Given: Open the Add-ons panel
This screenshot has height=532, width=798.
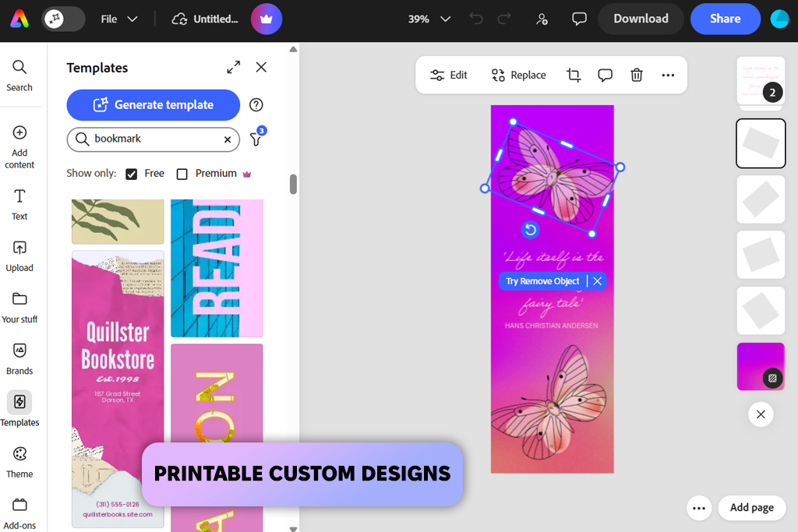Looking at the screenshot, I should (19, 513).
